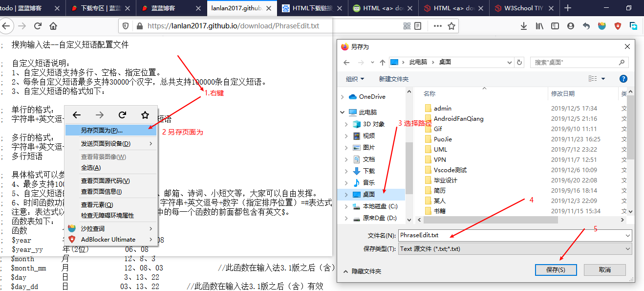
Task: Switch to the W3School TIY tab
Action: click(525, 8)
